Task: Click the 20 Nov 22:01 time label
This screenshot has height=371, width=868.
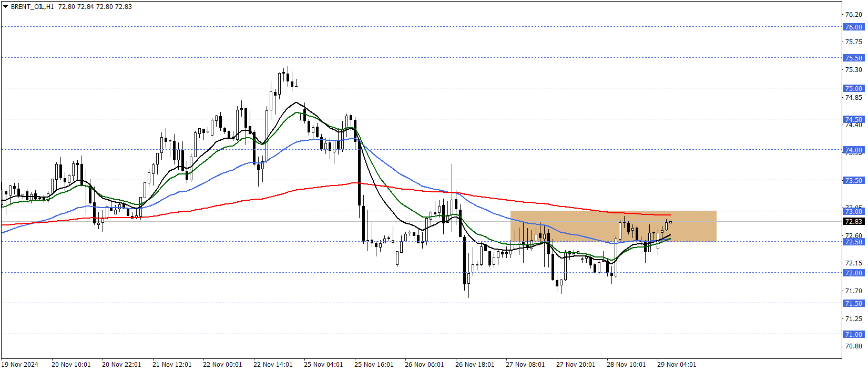Action: pyautogui.click(x=121, y=365)
